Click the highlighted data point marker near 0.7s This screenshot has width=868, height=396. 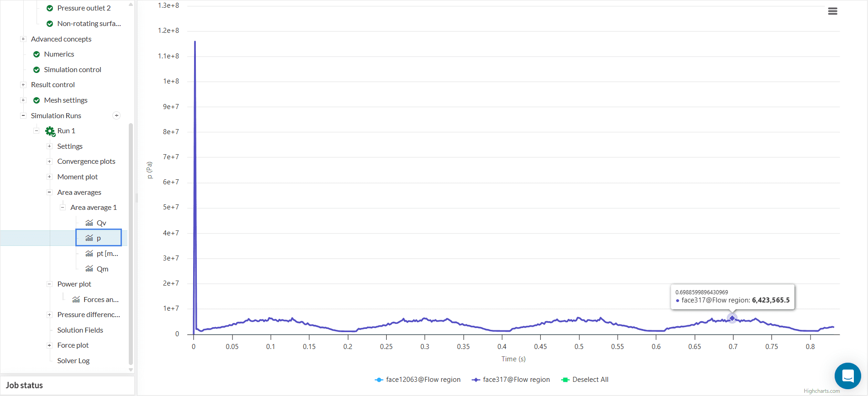point(732,318)
